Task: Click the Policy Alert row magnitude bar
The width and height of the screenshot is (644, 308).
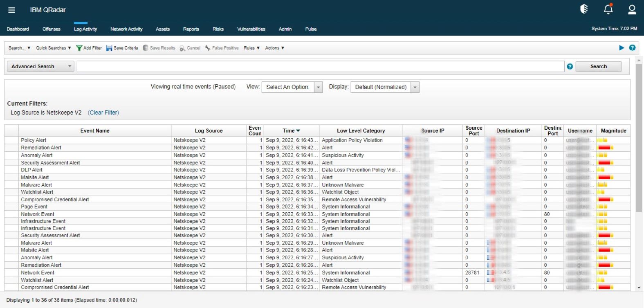Action: pyautogui.click(x=602, y=140)
